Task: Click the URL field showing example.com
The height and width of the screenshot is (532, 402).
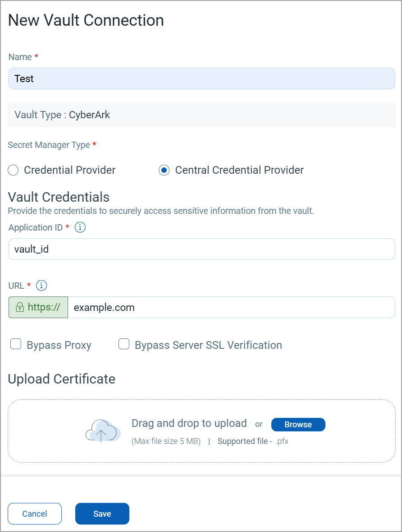Action: (231, 307)
